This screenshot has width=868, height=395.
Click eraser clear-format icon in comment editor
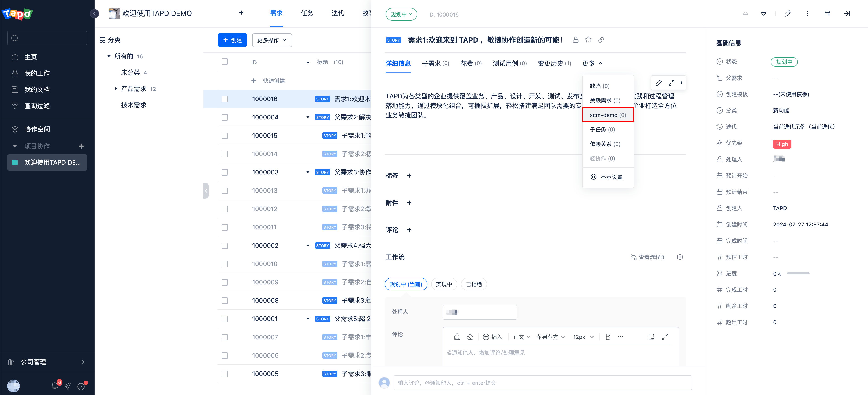(x=470, y=337)
